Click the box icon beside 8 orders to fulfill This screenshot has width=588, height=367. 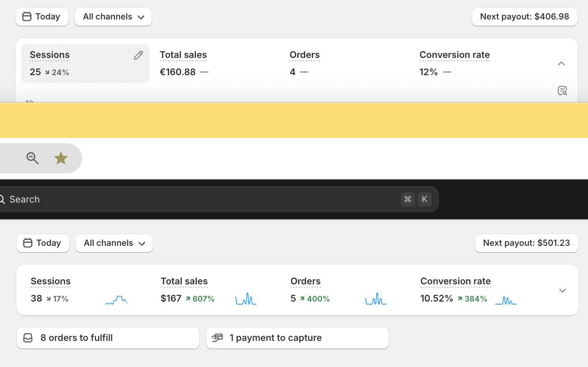28,338
